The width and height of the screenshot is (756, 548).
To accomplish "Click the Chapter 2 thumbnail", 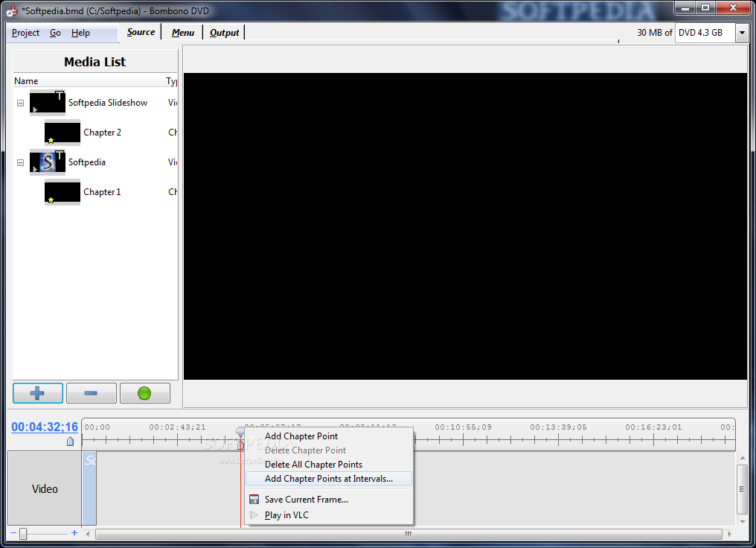I will click(63, 133).
